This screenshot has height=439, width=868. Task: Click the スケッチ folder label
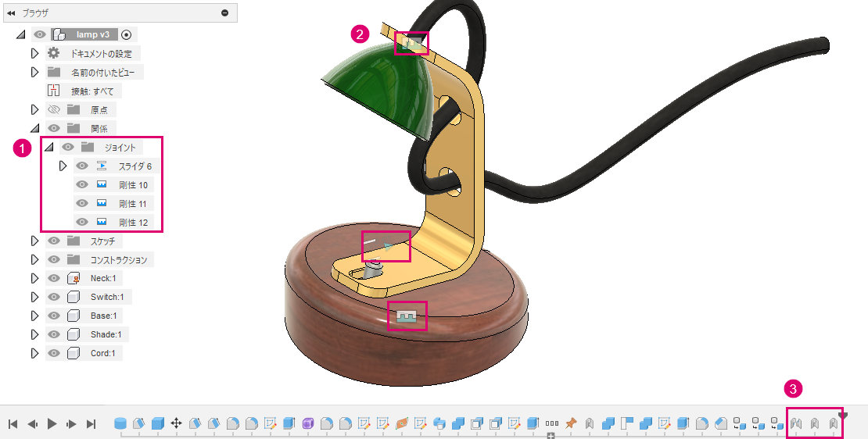click(x=103, y=241)
